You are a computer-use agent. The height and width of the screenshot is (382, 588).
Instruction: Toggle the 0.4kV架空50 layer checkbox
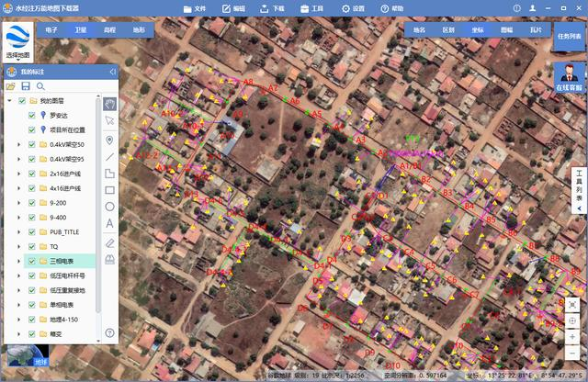point(32,144)
